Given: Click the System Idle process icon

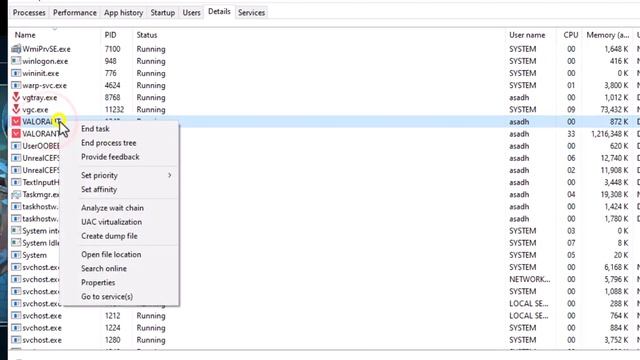Looking at the screenshot, I should [16, 243].
